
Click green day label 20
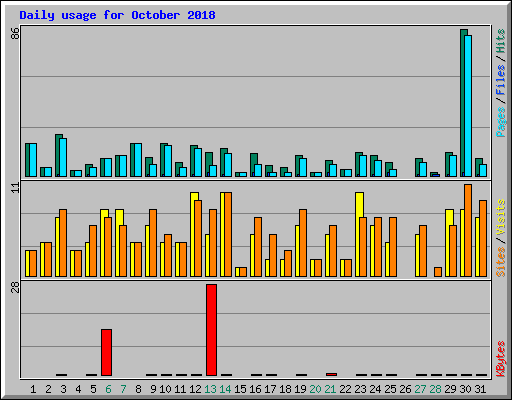315,389
